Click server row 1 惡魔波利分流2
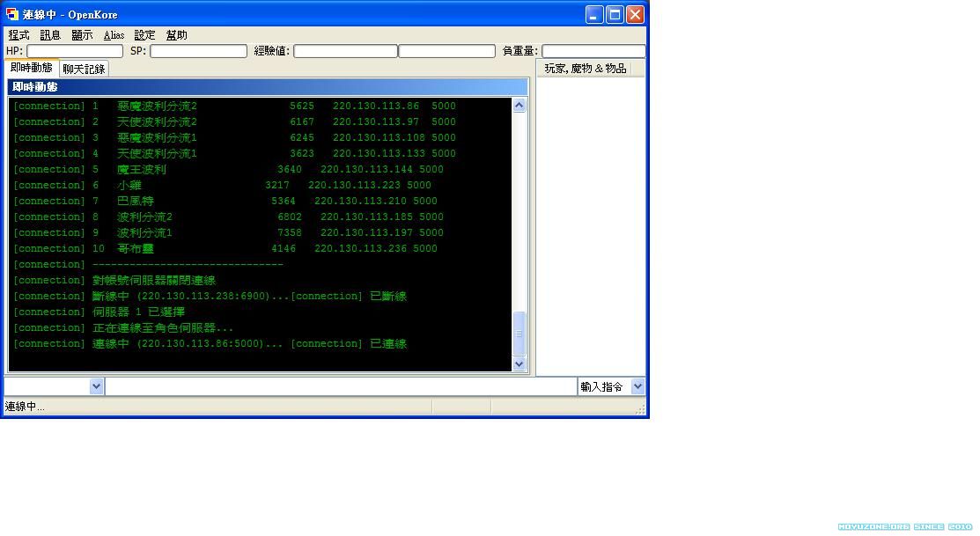Screen dimensions: 980x536 coord(234,106)
